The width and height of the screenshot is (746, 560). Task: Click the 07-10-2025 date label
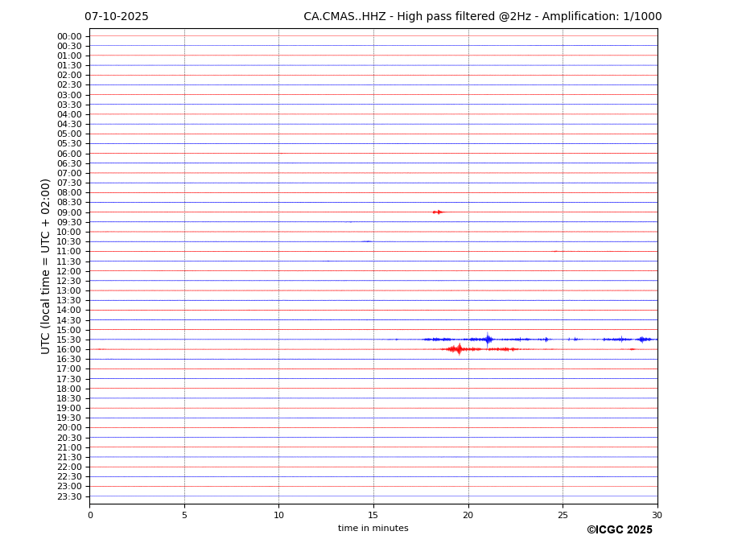pos(116,17)
